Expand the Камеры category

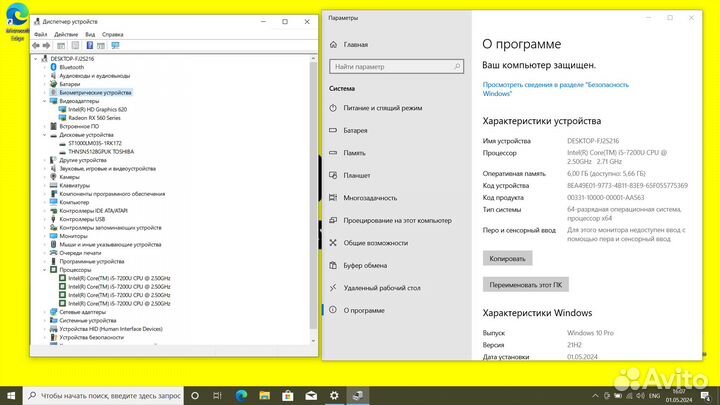[45, 177]
